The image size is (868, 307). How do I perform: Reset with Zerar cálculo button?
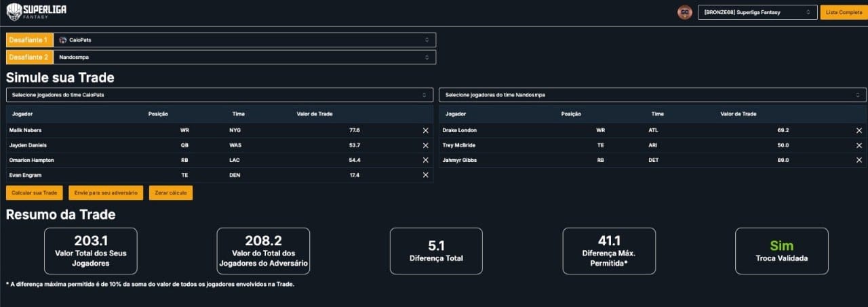point(171,193)
